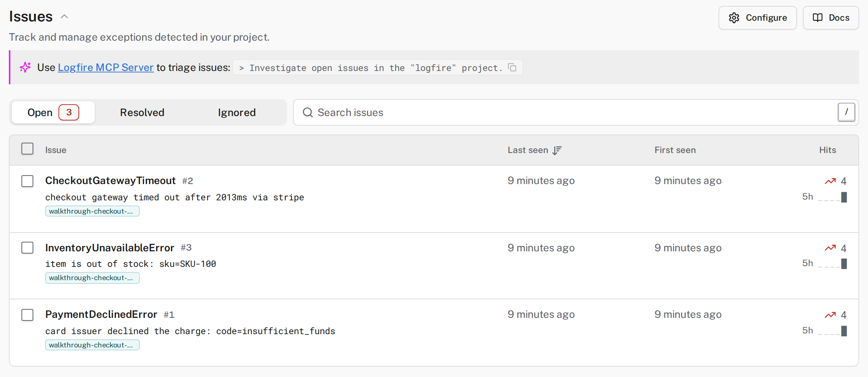Click the InventoryUnavailableError walkthrough-checkout tag
This screenshot has width=868, height=377.
pos(92,278)
